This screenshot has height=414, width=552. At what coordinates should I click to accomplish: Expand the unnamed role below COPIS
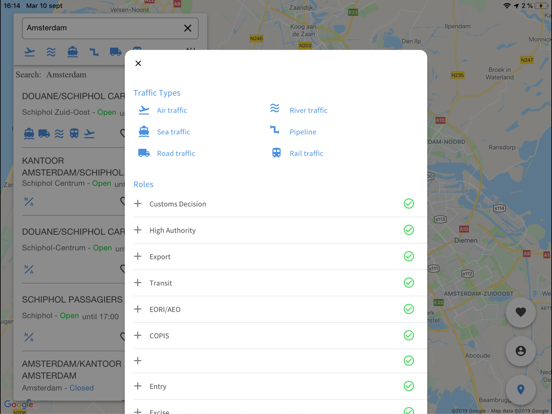138,360
